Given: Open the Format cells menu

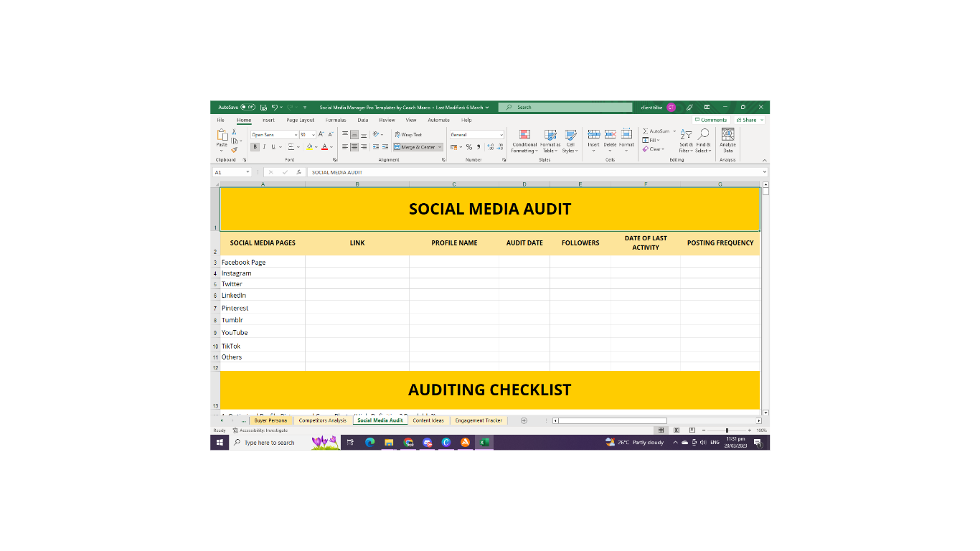Looking at the screenshot, I should point(626,141).
